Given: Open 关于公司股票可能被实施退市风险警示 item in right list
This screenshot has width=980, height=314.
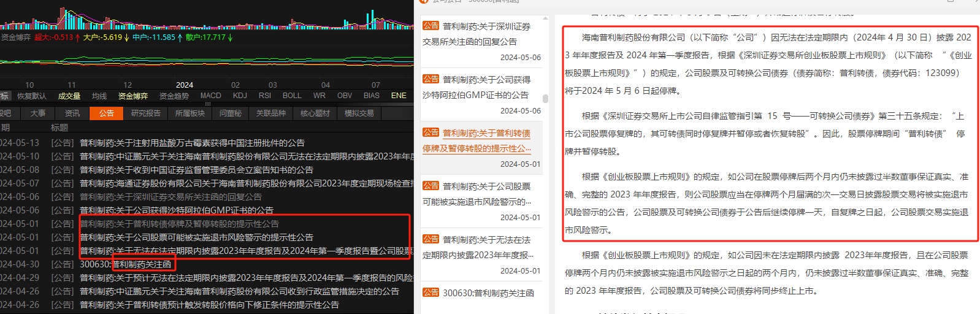Looking at the screenshot, I should click(481, 201).
